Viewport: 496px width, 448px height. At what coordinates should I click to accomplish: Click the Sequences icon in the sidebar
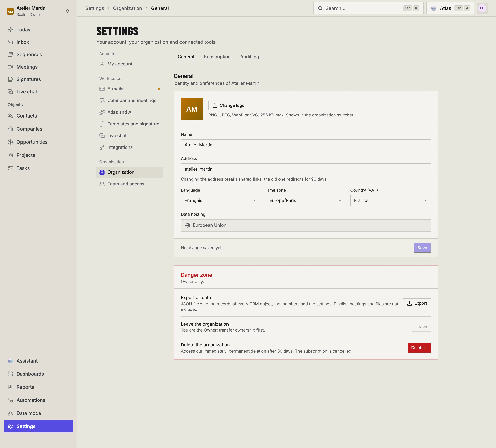tap(10, 54)
